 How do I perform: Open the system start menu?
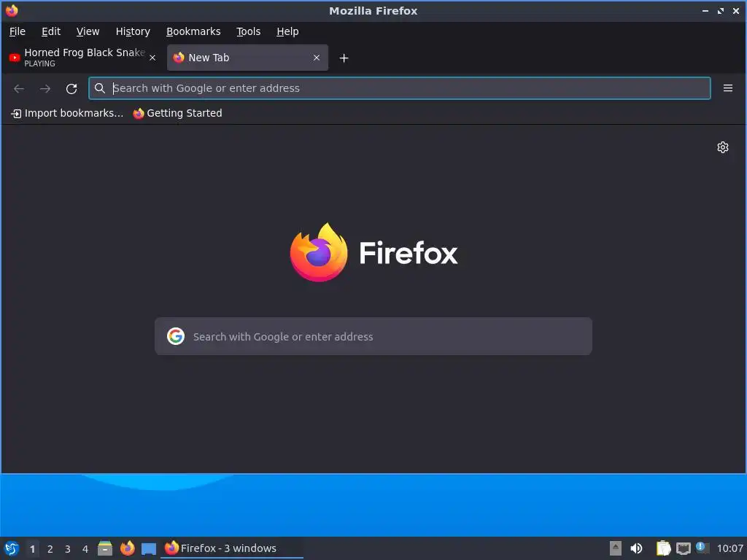12,548
